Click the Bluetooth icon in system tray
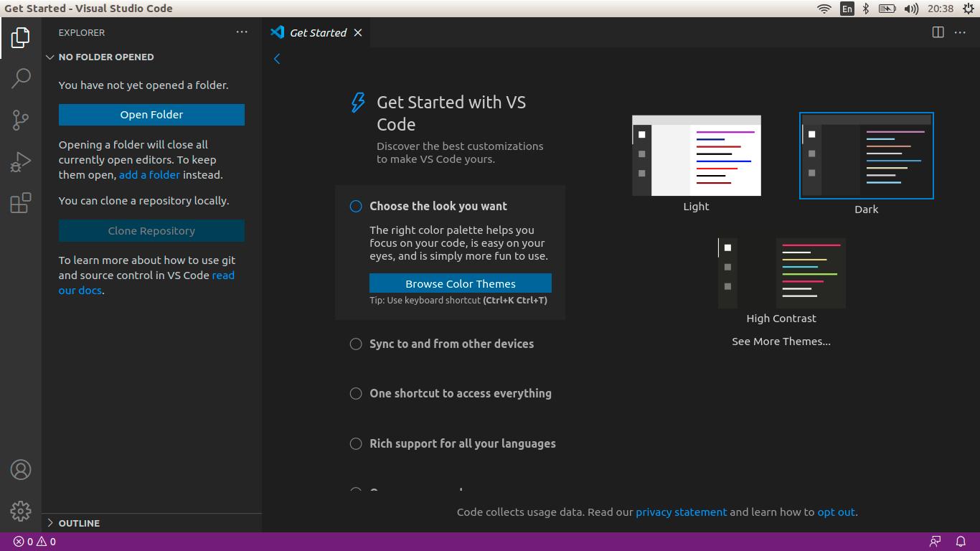 (x=866, y=9)
